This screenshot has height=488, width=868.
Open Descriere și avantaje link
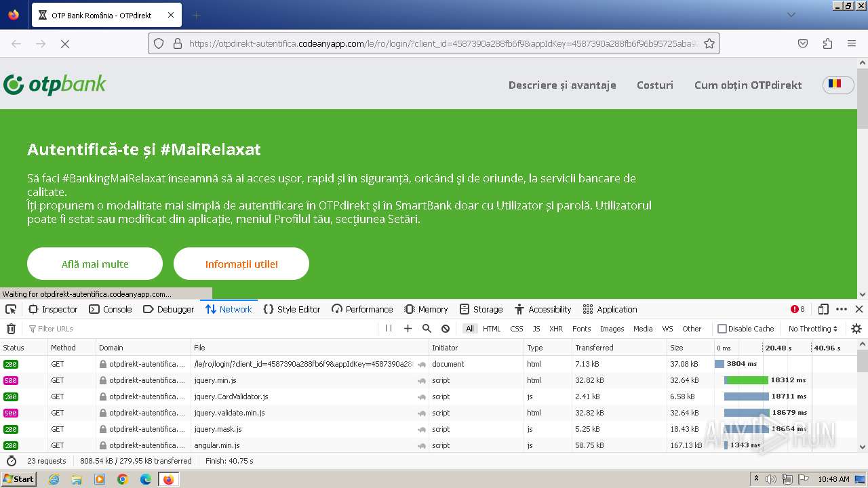click(562, 85)
